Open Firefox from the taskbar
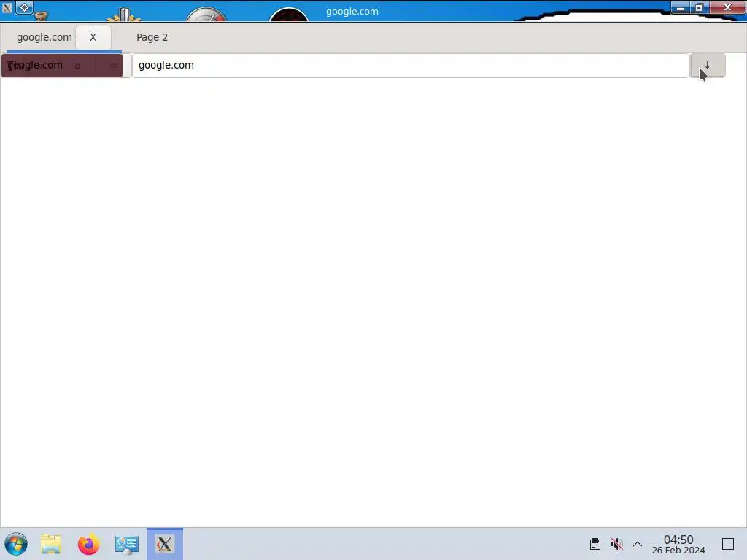This screenshot has width=747, height=560. (x=88, y=544)
